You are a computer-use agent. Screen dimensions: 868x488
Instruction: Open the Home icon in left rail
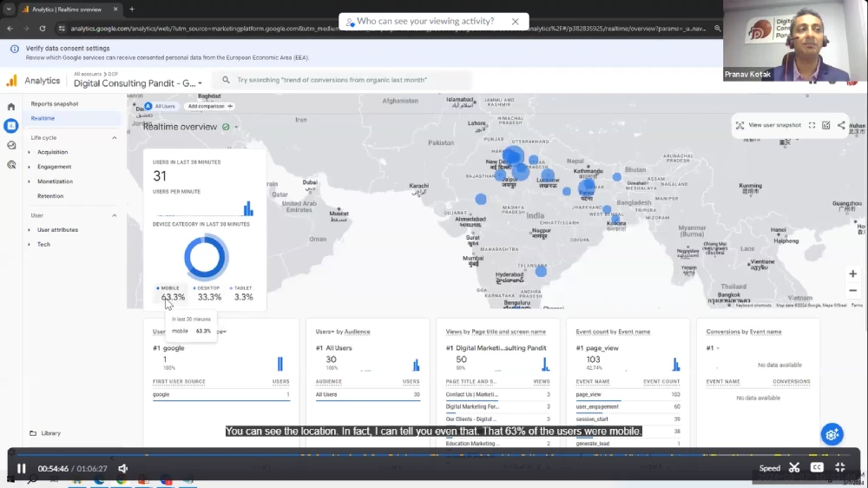tap(11, 107)
